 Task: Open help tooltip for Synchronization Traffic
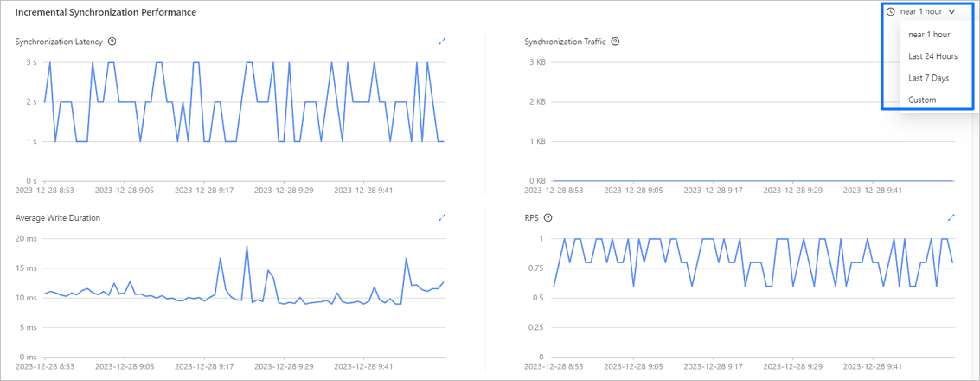click(615, 42)
